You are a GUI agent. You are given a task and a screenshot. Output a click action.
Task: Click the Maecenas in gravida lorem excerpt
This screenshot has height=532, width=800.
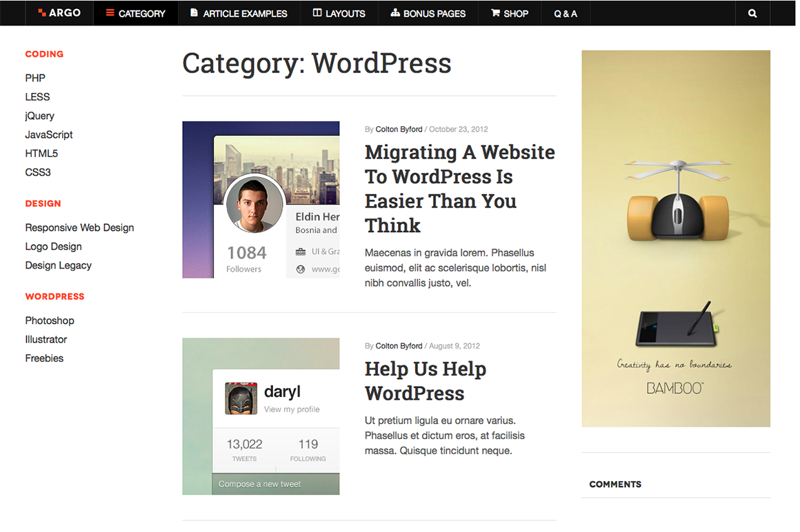coord(456,268)
